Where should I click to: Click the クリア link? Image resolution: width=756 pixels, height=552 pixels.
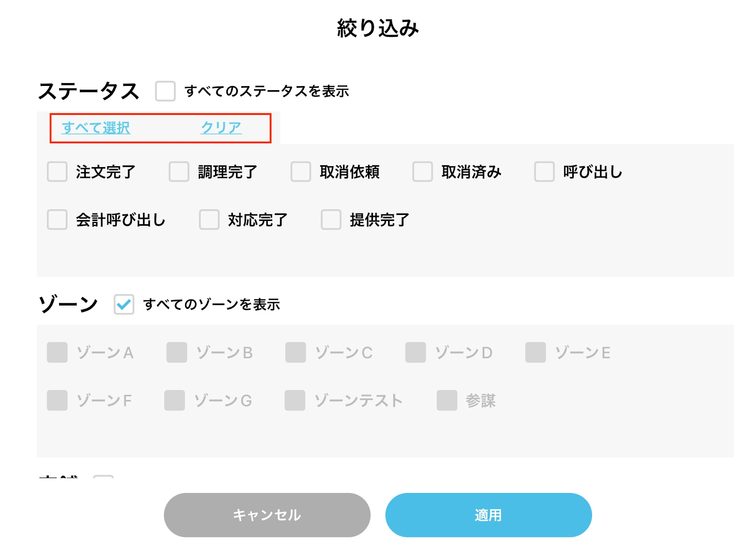coord(221,127)
